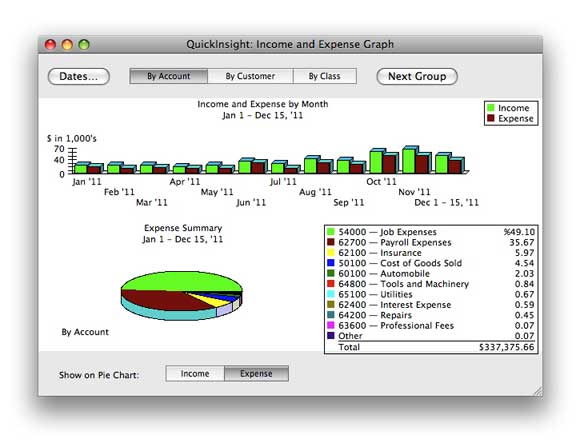Minimize window using yellow button
Image resolution: width=584 pixels, height=443 pixels.
(67, 45)
